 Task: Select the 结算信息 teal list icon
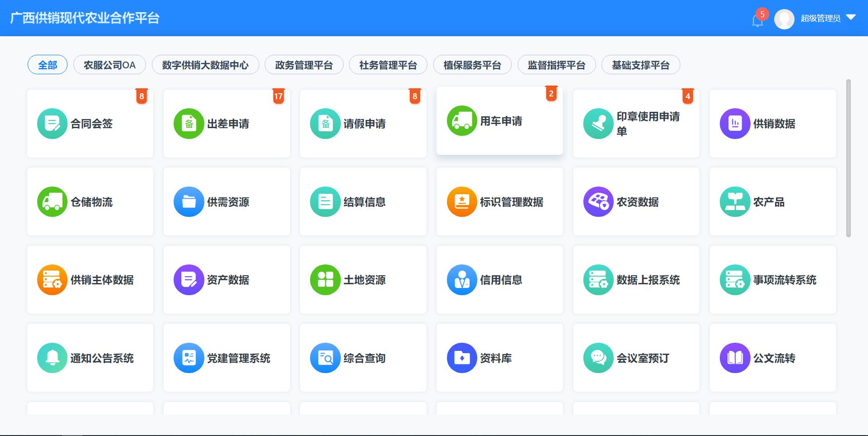click(x=325, y=202)
